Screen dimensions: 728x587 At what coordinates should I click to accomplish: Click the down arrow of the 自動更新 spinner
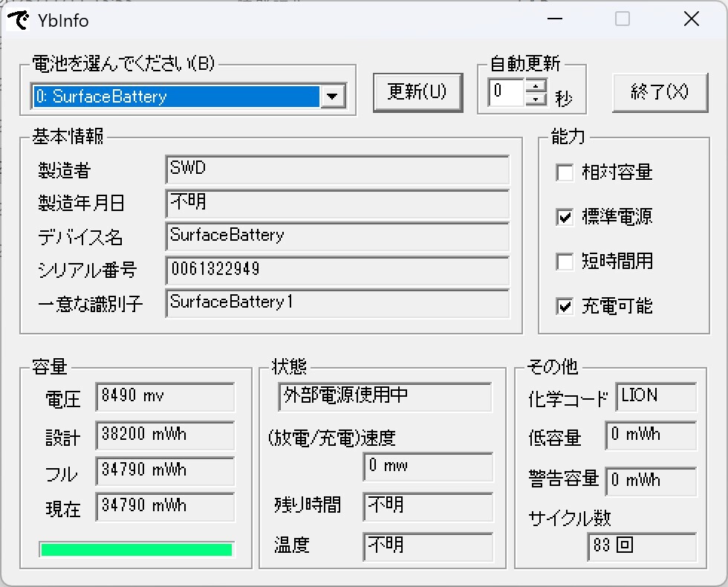point(536,98)
